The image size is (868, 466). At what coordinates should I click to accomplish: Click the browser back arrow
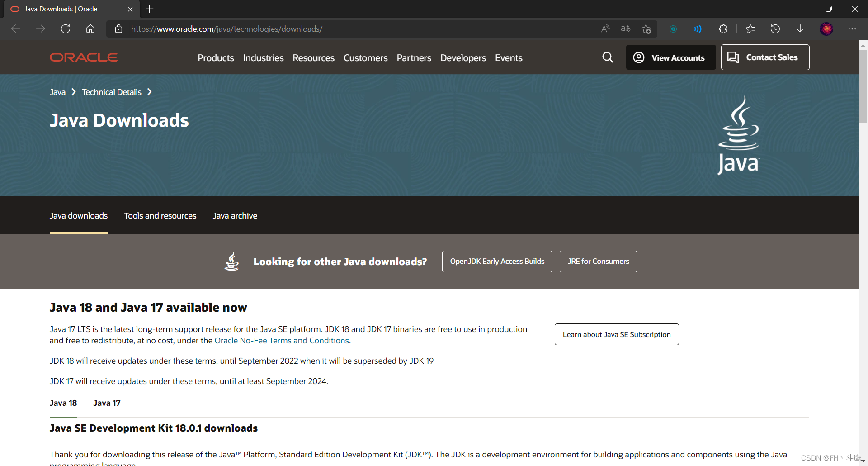coord(16,29)
